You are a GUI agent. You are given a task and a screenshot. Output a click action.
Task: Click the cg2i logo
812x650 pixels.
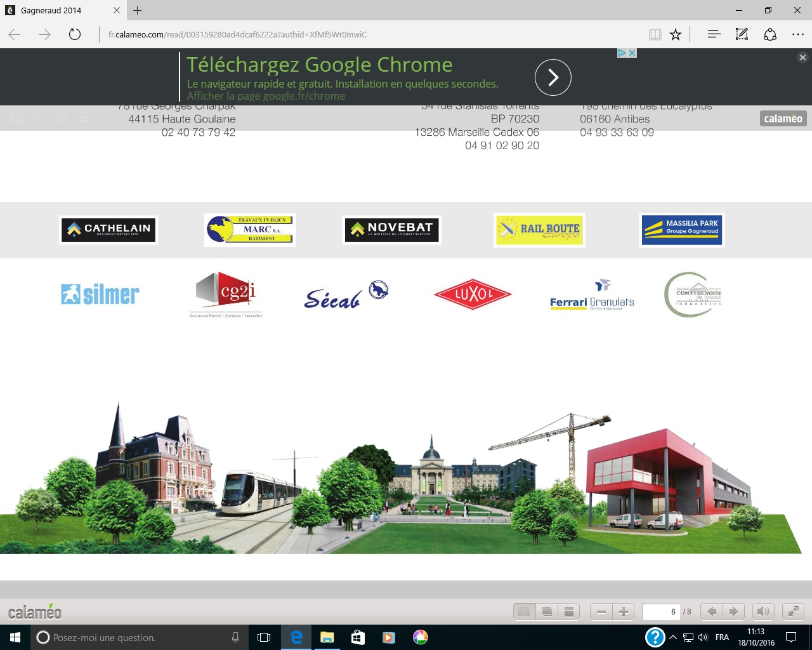tap(226, 294)
